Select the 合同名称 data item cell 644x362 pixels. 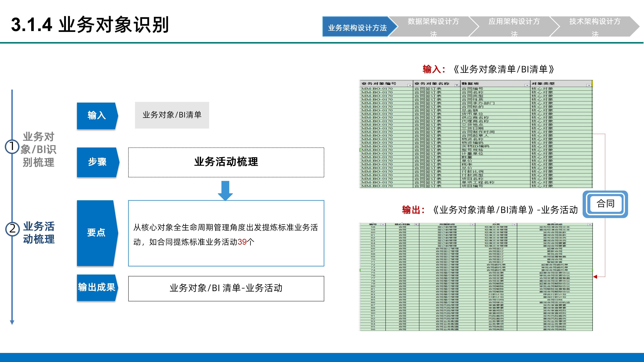pyautogui.click(x=496, y=92)
